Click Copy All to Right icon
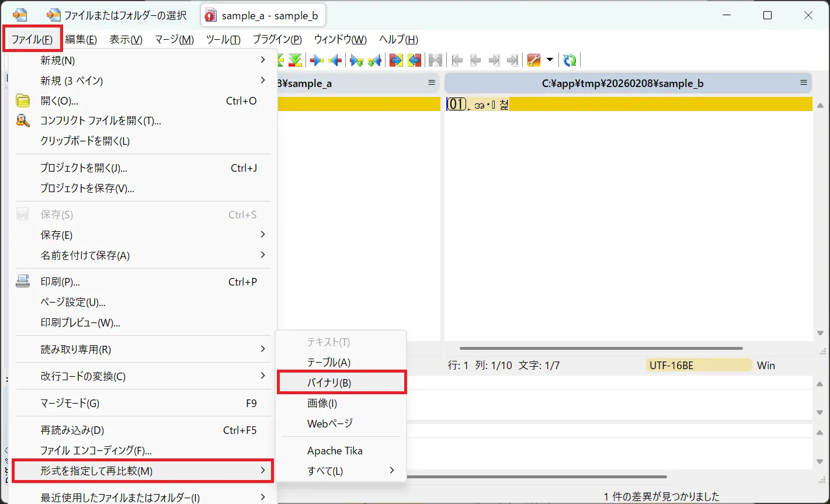 pyautogui.click(x=396, y=60)
